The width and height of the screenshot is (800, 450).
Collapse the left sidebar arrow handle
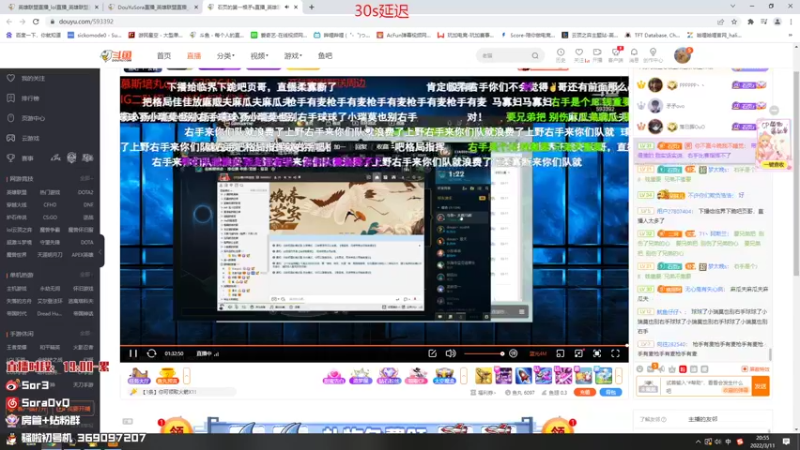(101, 251)
